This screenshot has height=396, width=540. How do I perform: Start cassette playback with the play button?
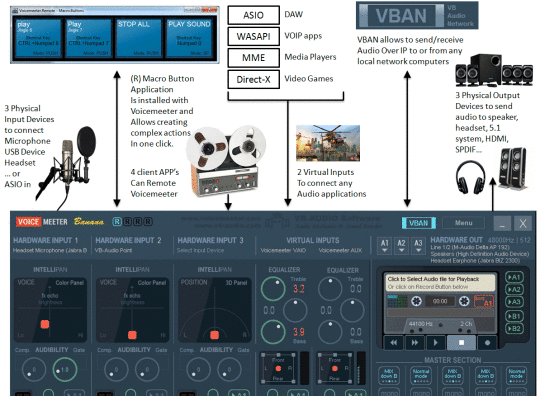click(436, 343)
